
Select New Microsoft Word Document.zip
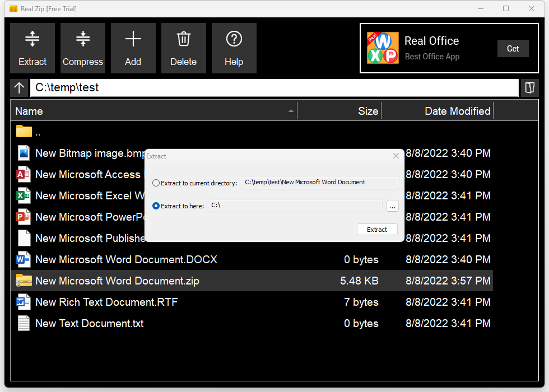[x=117, y=281]
